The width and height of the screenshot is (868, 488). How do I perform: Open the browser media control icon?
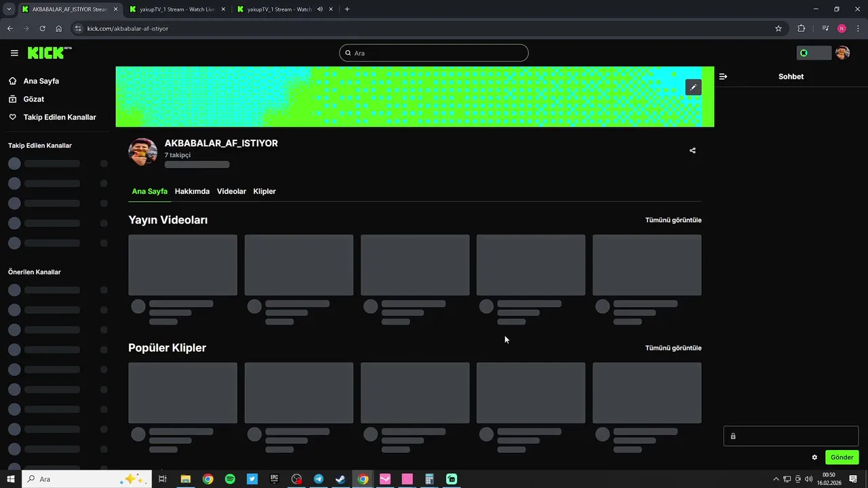pyautogui.click(x=825, y=28)
